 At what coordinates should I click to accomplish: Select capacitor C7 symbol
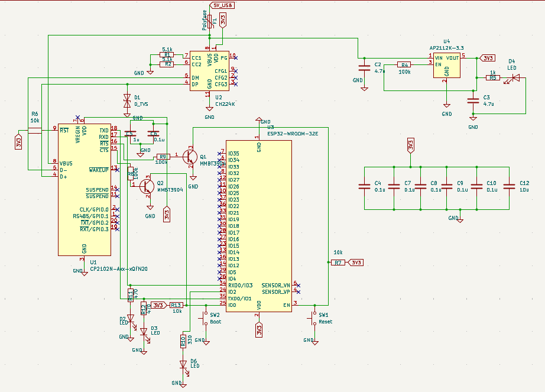point(394,187)
